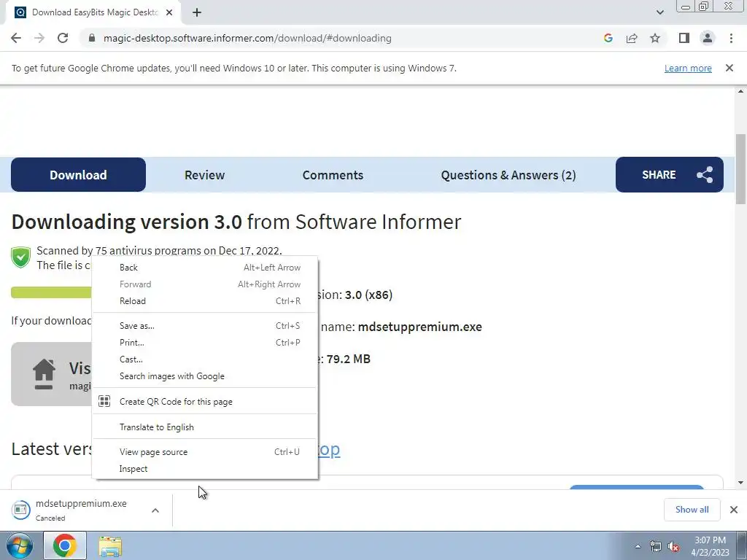Click the SHARE button
The width and height of the screenshot is (747, 560).
click(x=670, y=175)
